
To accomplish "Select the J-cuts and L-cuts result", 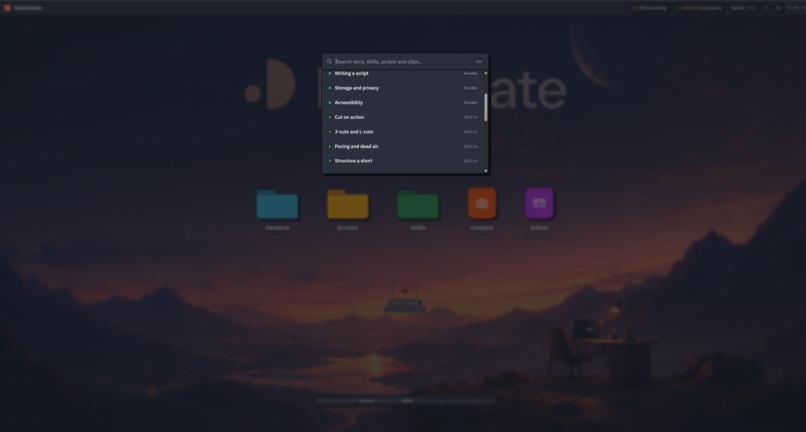I will (403, 132).
